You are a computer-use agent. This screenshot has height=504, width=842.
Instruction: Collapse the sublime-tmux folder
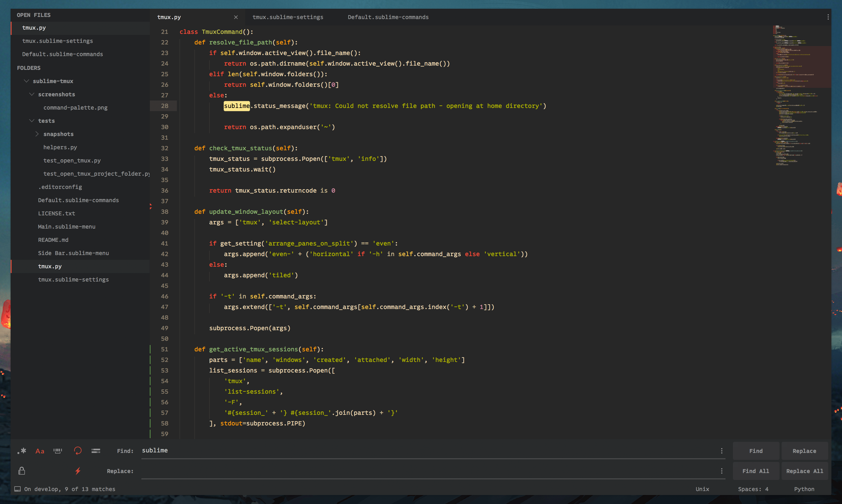pos(26,81)
